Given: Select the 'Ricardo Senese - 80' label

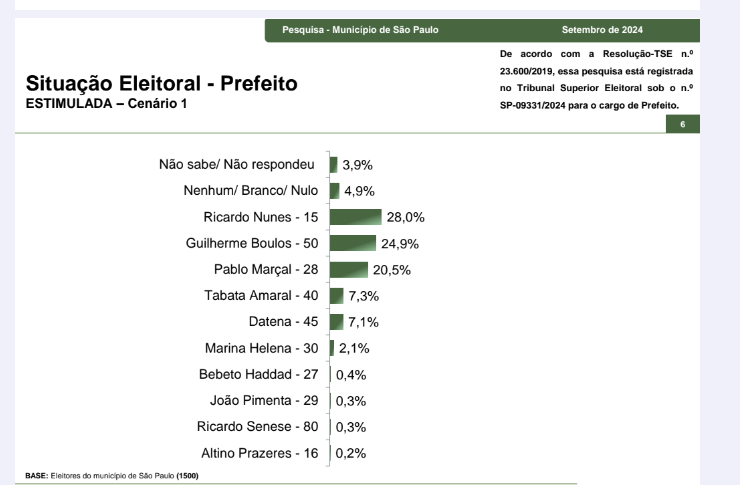Looking at the screenshot, I should [x=258, y=426].
